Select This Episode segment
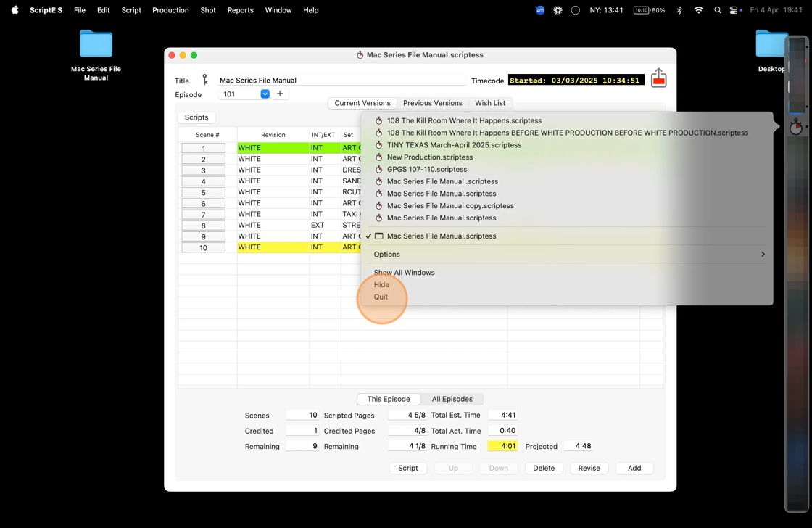Viewport: 812px width, 528px height. (389, 399)
